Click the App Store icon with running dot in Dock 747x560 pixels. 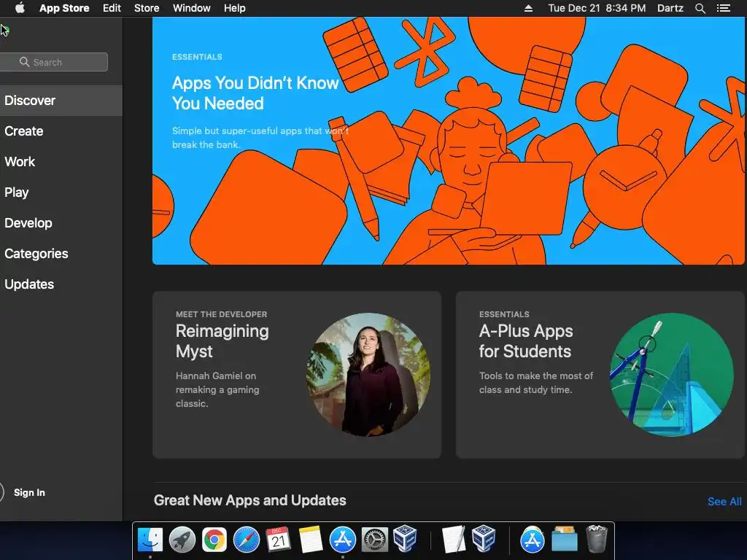tap(343, 540)
